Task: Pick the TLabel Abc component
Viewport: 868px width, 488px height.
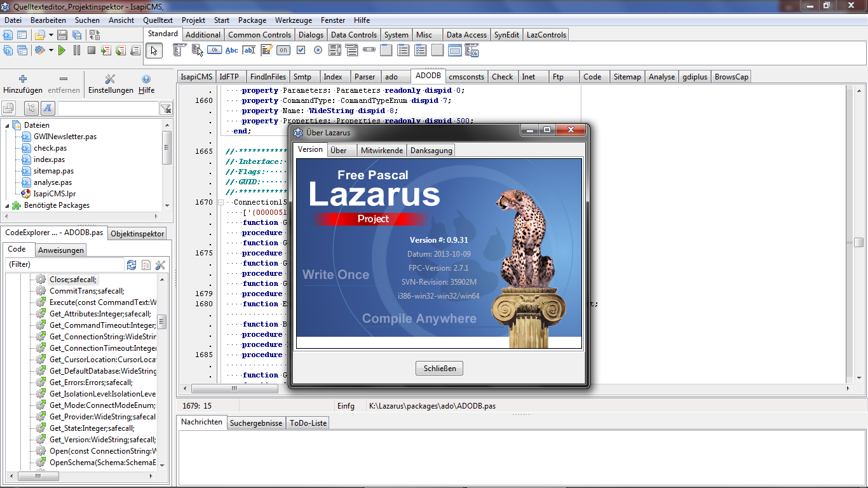Action: point(232,50)
